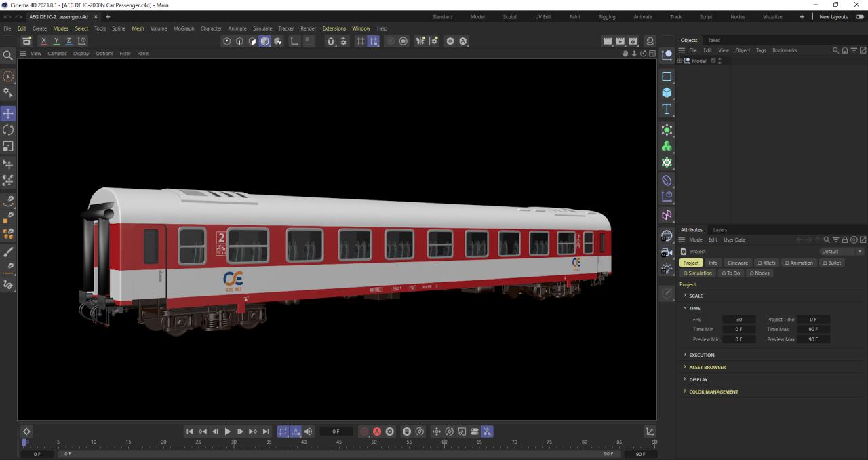Add a Light object from the palette
This screenshot has width=868, height=460.
click(x=667, y=269)
